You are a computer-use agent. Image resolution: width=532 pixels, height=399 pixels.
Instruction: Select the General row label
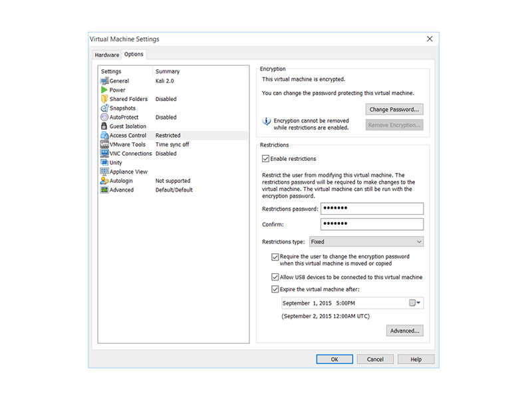point(119,81)
